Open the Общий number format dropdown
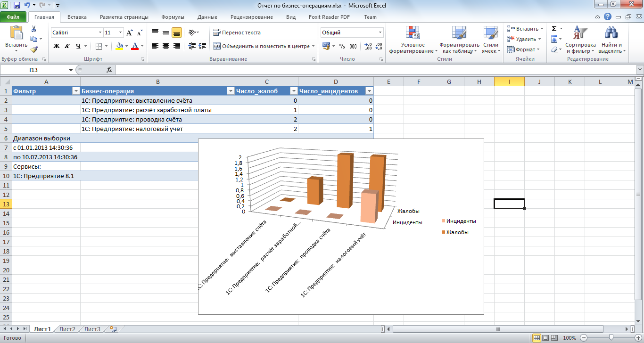Screen dimensions: 644x343 click(x=380, y=33)
